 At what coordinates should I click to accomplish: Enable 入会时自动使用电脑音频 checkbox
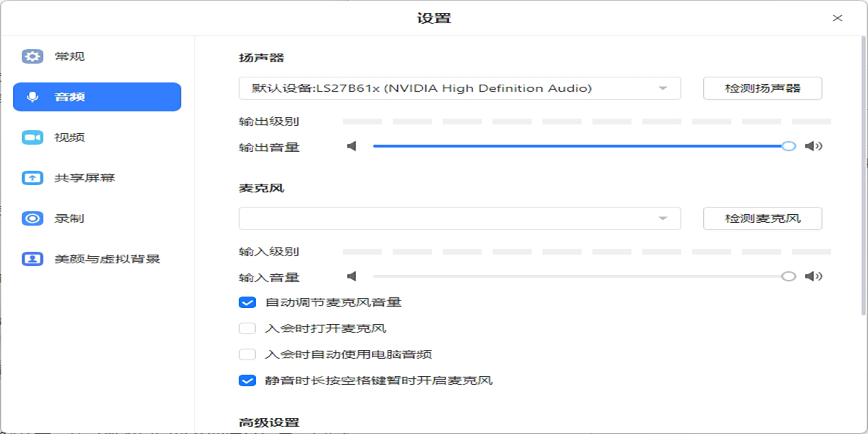pyautogui.click(x=247, y=354)
